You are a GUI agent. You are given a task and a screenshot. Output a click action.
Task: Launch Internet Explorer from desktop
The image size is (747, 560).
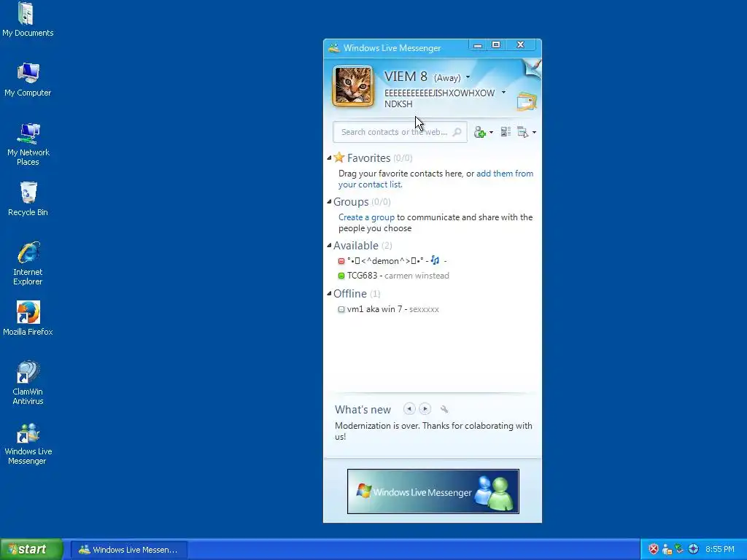point(28,263)
